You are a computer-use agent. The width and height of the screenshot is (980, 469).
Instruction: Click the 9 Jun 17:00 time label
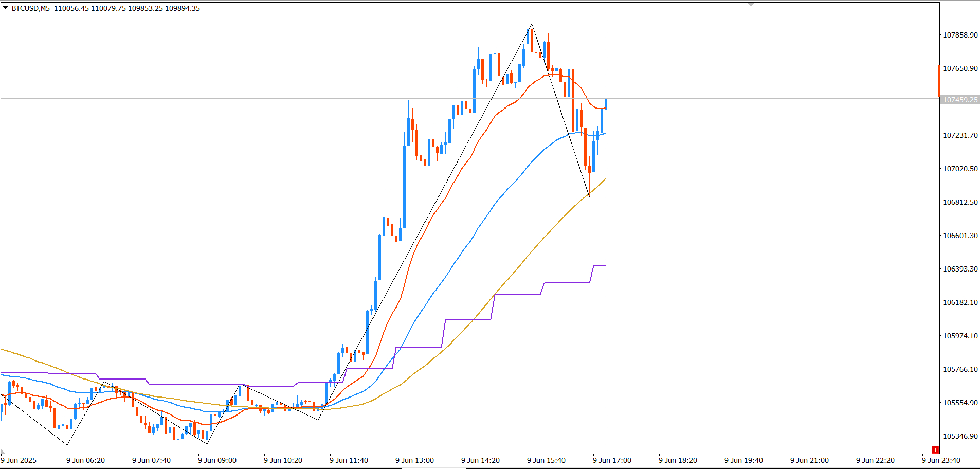click(x=612, y=460)
